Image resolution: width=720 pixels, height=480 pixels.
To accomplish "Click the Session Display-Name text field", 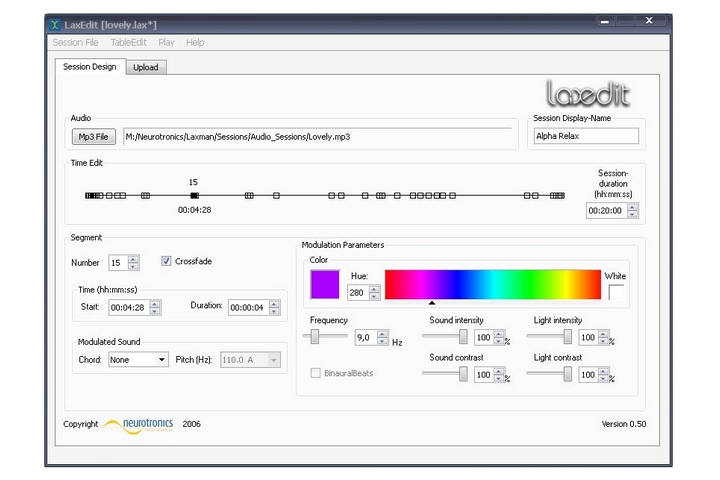I will [x=585, y=136].
